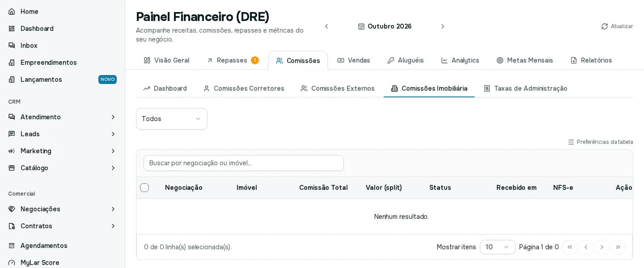This screenshot has width=644, height=268.
Task: Switch to the Repasses tab
Action: click(233, 60)
